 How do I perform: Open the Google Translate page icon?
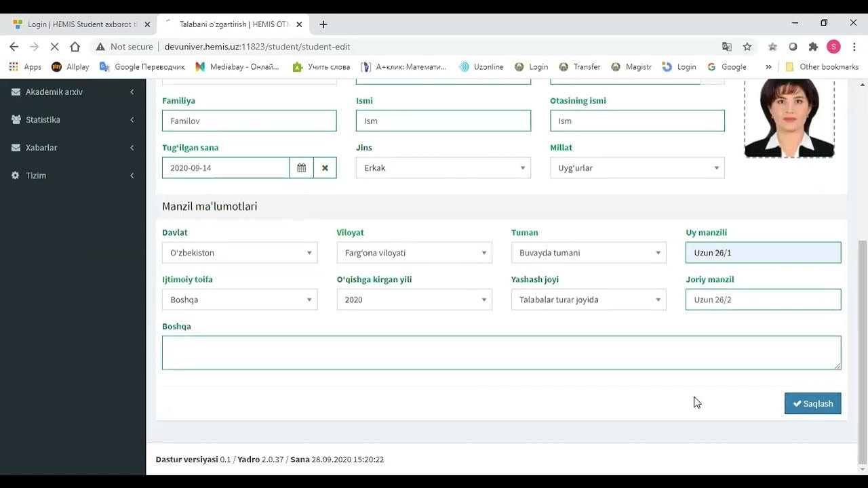click(727, 47)
